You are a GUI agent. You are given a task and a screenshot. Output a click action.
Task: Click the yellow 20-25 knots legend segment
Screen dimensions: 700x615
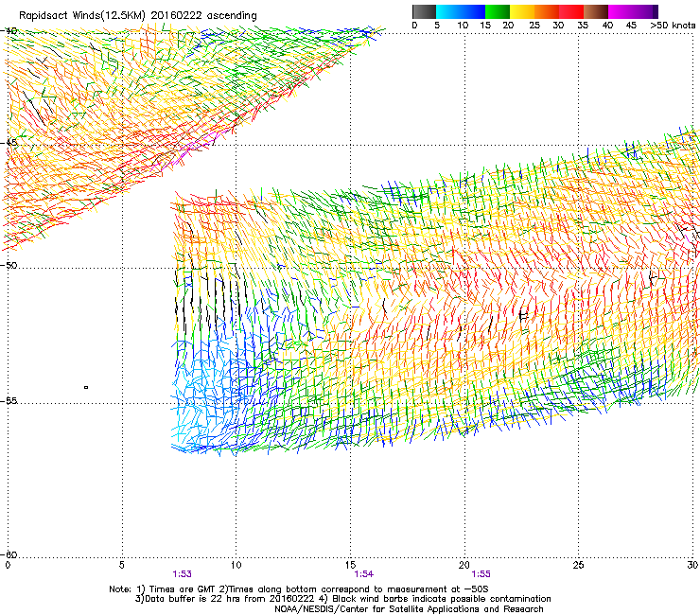click(x=522, y=11)
